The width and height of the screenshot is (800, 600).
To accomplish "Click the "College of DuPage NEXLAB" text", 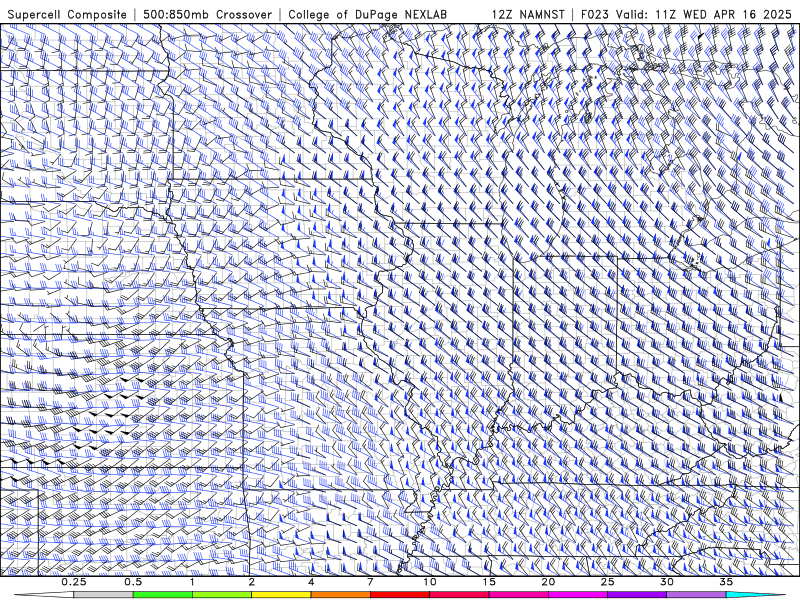I will tap(367, 14).
